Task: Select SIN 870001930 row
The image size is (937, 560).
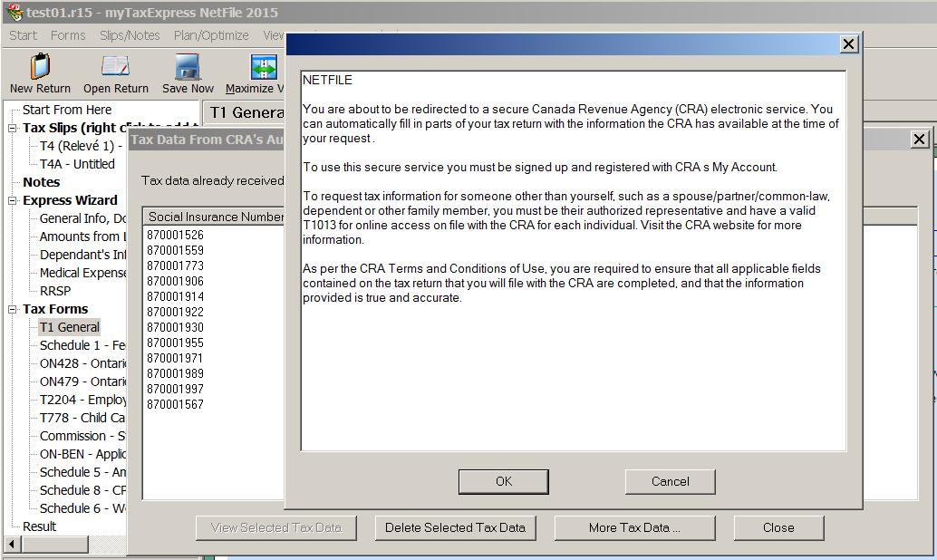Action: tap(175, 327)
